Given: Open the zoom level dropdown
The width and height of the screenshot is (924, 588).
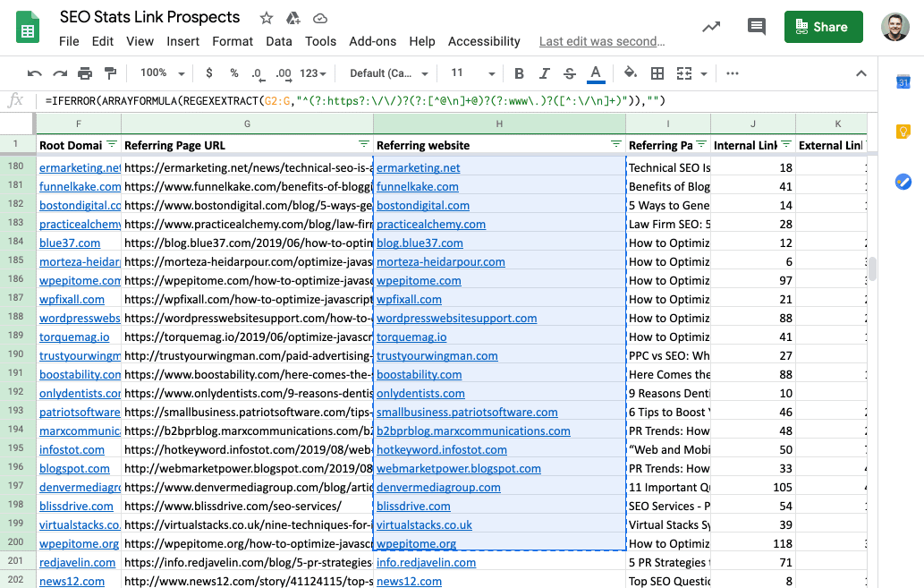Looking at the screenshot, I should (x=162, y=73).
